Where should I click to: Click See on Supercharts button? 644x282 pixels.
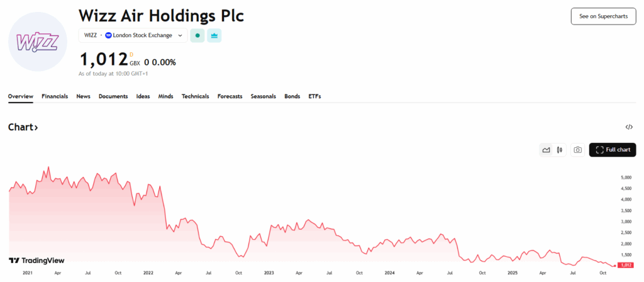602,16
